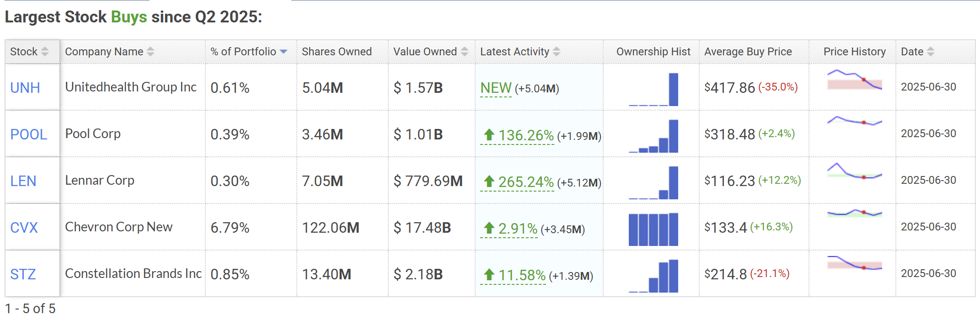Click the $ 17.48B value owned cell
The image size is (980, 331).
pos(422,228)
